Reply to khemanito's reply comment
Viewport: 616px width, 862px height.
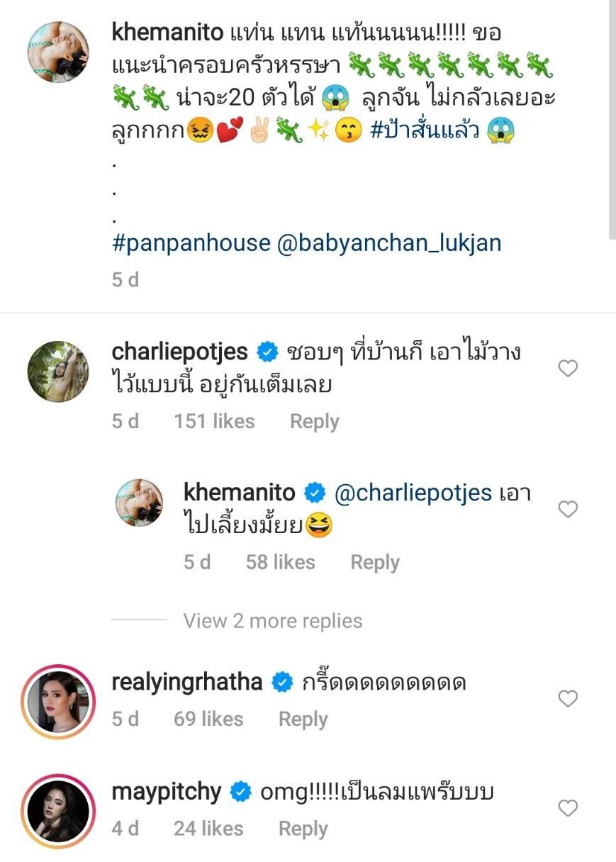point(375,563)
